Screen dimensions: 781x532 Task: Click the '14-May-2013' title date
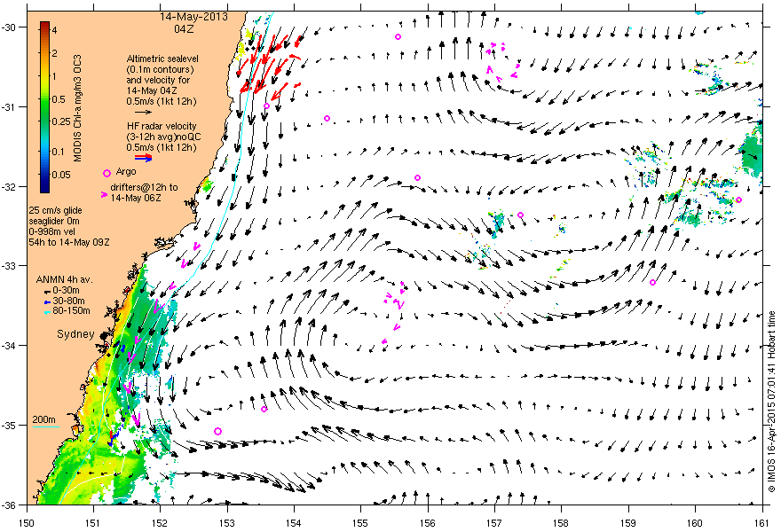click(x=193, y=17)
